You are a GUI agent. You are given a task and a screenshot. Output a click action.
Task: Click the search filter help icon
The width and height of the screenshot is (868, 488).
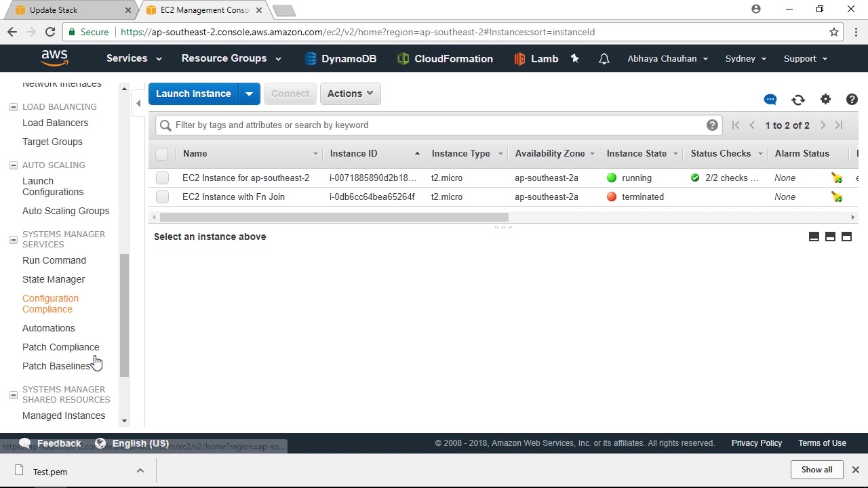click(712, 125)
